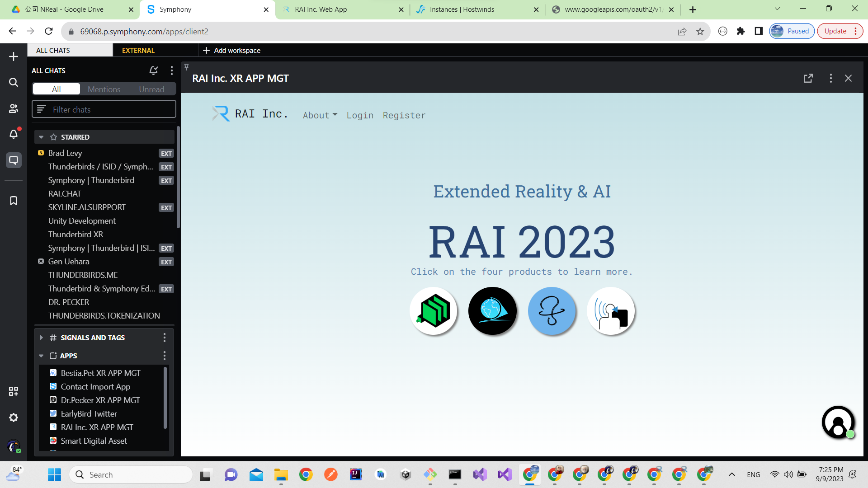
Task: Open saved bookmarks in the sidebar
Action: coord(13,201)
